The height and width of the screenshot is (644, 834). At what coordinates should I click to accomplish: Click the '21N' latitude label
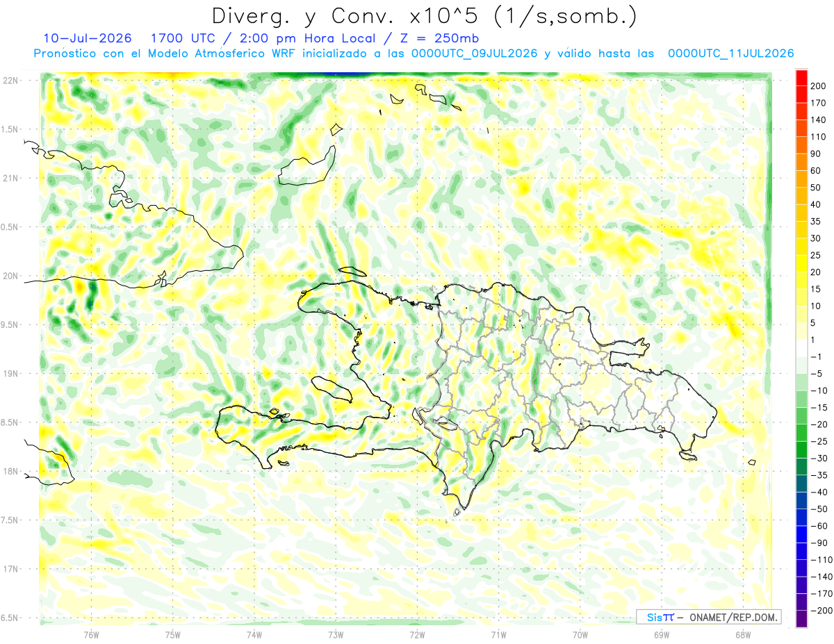pyautogui.click(x=12, y=178)
